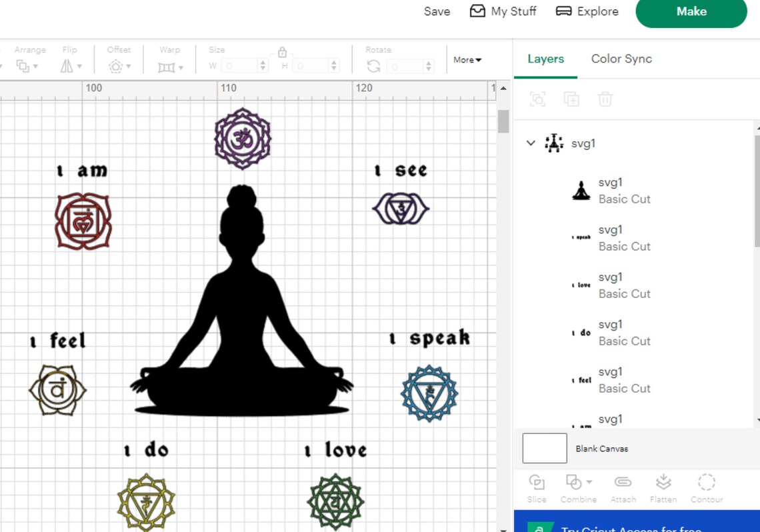Select the Attach tool
760x532 pixels.
(x=623, y=487)
